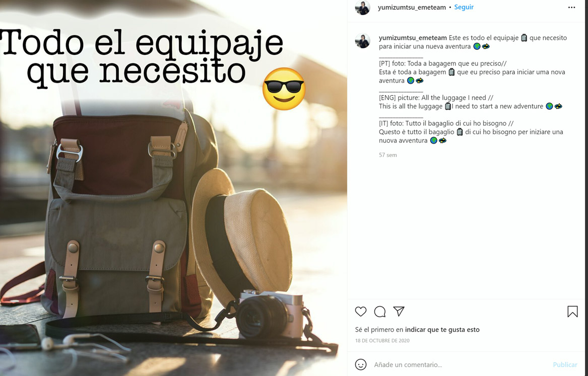Share the post with the paper plane icon
588x376 pixels.
(x=399, y=311)
